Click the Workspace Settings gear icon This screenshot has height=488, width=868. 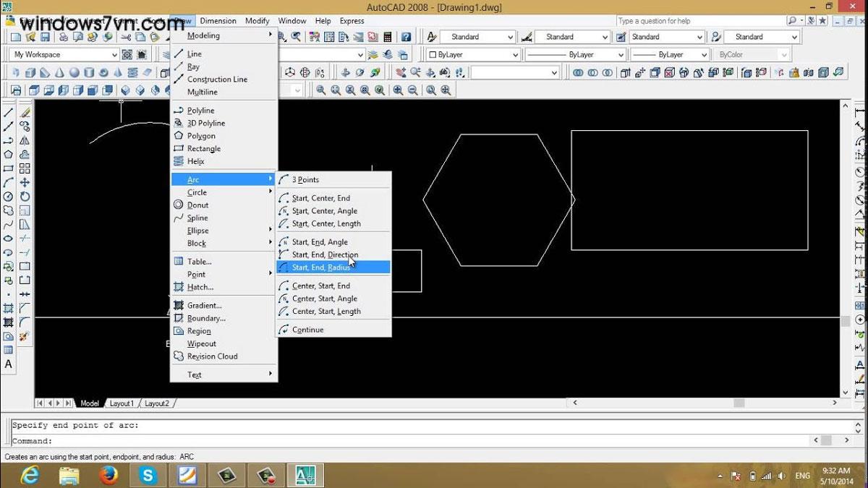[127, 54]
